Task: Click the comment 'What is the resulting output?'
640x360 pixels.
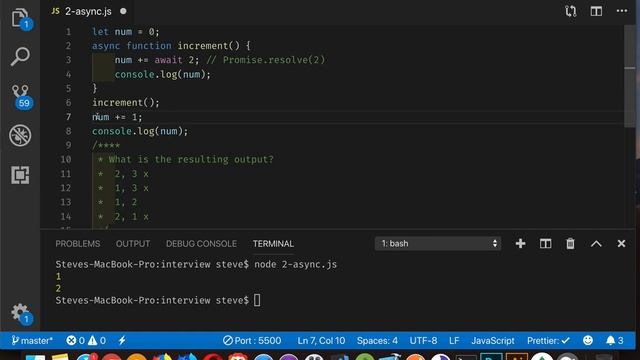Action: (x=191, y=159)
